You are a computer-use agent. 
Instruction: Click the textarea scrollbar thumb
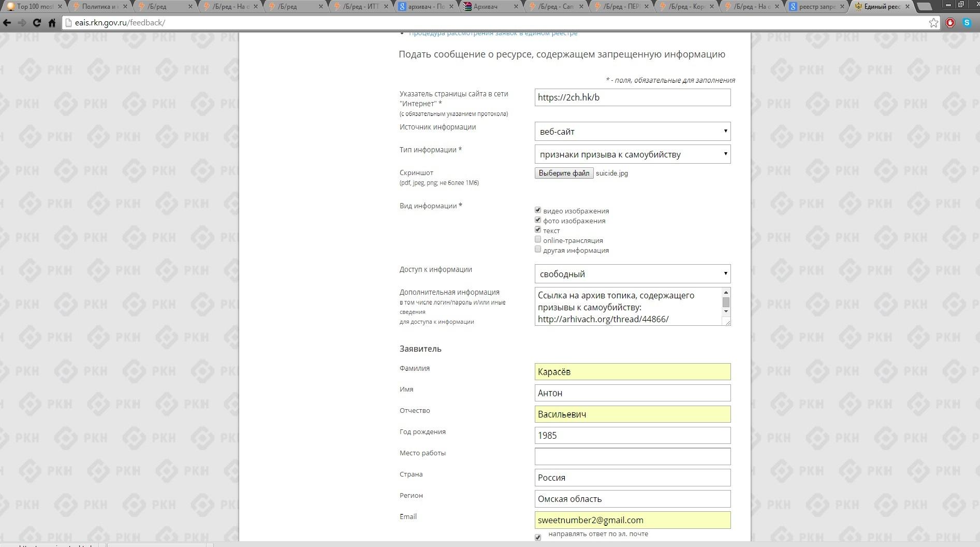pos(726,302)
